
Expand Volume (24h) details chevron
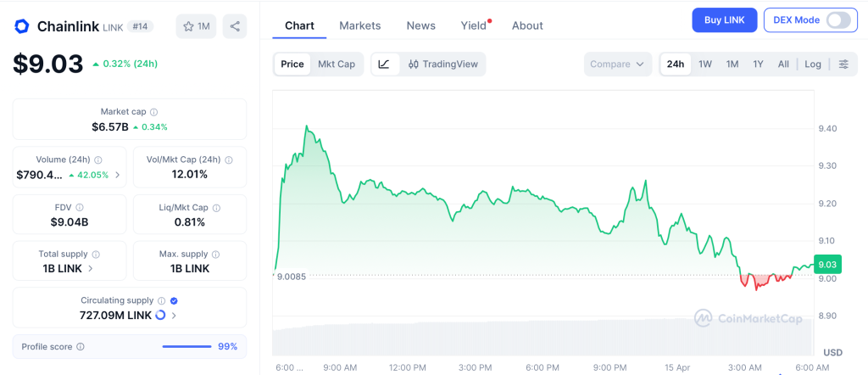pos(117,175)
